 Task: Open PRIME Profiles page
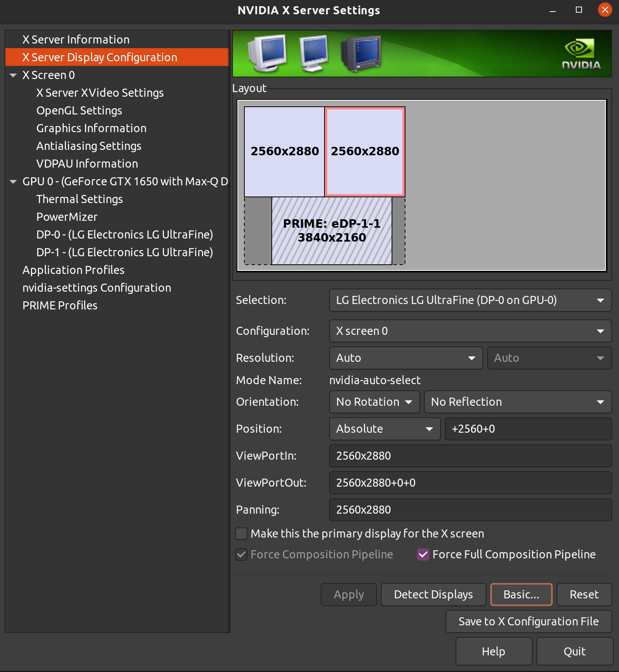[x=60, y=305]
